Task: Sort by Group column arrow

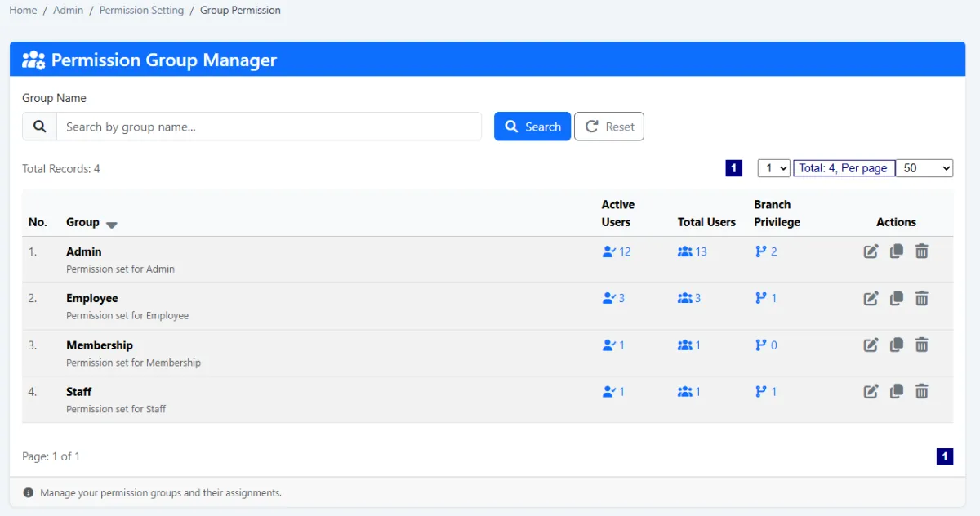Action: click(x=112, y=225)
